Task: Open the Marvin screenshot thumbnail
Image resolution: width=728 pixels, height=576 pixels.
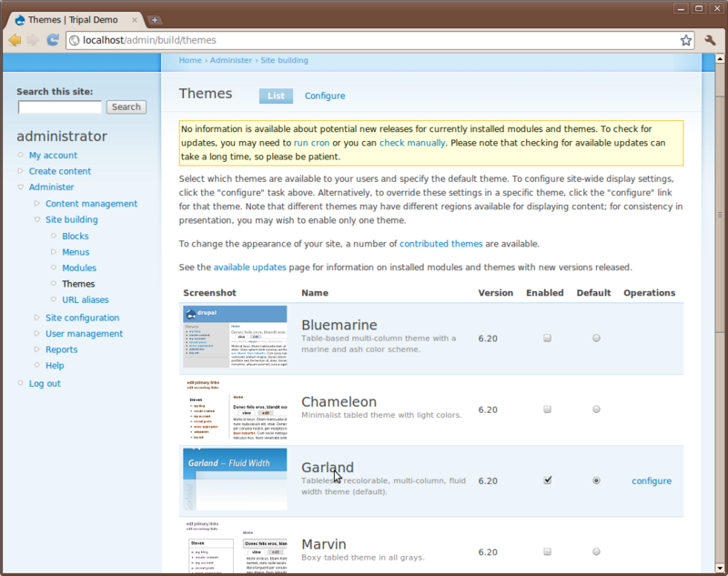Action: (235, 547)
